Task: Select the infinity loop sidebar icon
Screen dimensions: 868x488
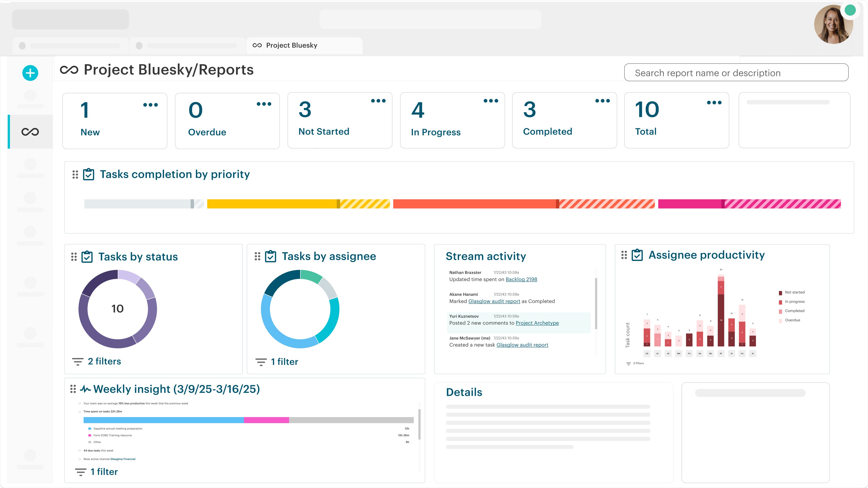Action: (30, 132)
